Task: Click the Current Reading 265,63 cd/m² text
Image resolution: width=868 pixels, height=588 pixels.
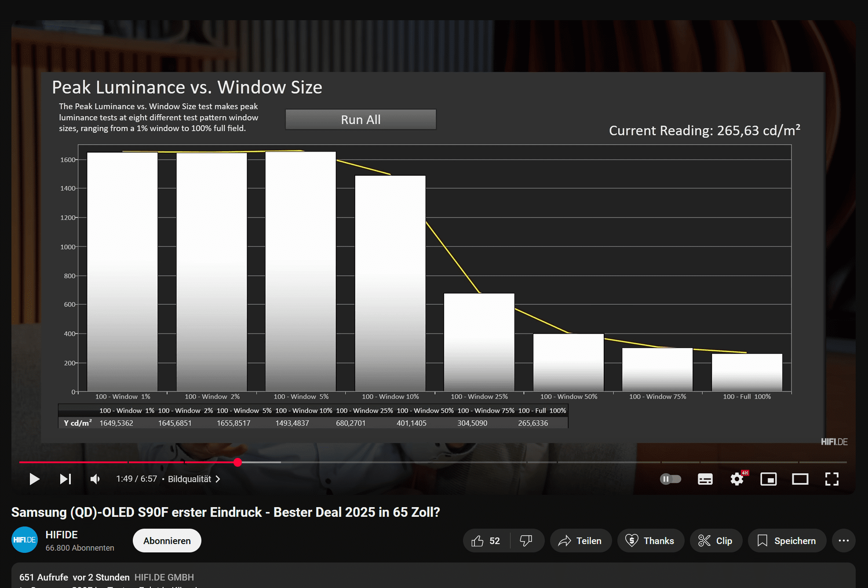Action: tap(704, 131)
